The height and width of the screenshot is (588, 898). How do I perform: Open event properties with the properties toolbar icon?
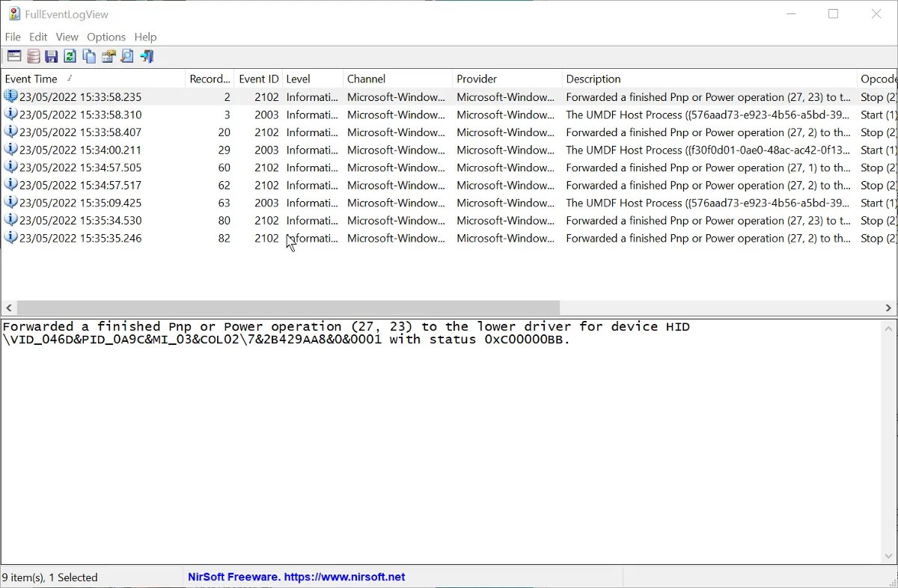108,55
